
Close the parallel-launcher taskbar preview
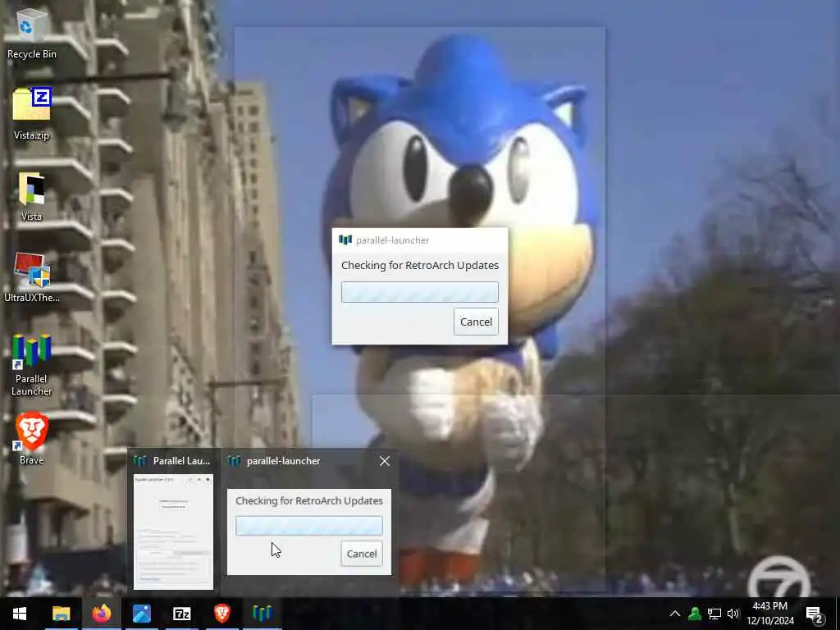385,461
